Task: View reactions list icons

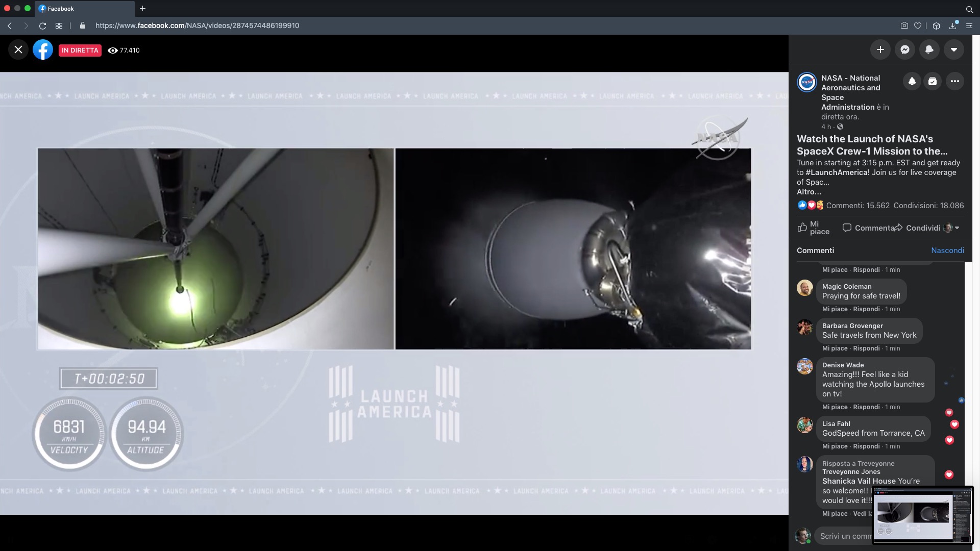Action: [811, 205]
